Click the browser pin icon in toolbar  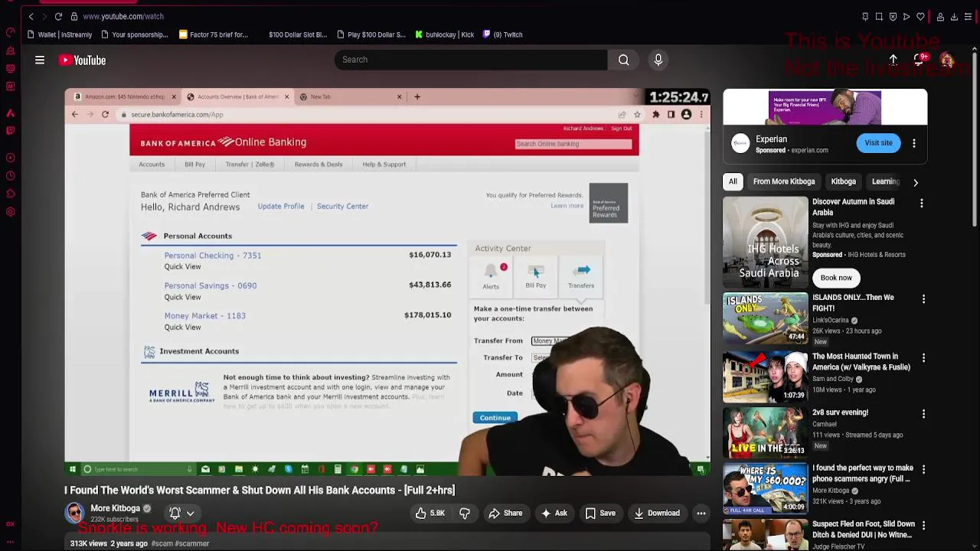[x=865, y=16]
